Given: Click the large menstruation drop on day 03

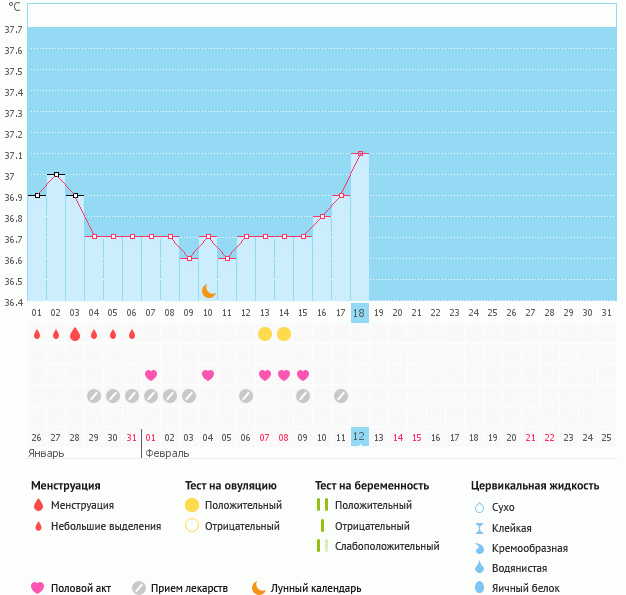Looking at the screenshot, I should click(75, 334).
